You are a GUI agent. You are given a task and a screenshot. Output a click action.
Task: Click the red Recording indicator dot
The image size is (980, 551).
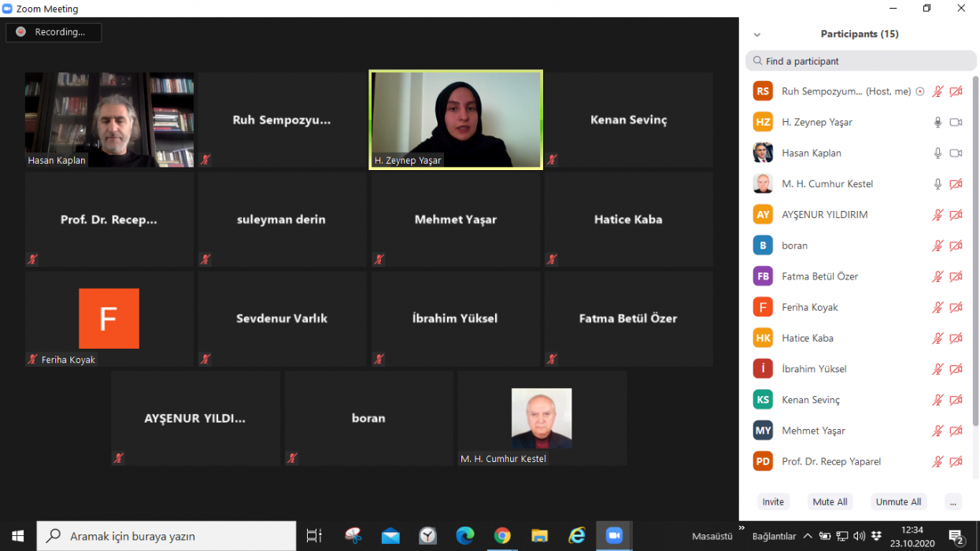(x=20, y=32)
